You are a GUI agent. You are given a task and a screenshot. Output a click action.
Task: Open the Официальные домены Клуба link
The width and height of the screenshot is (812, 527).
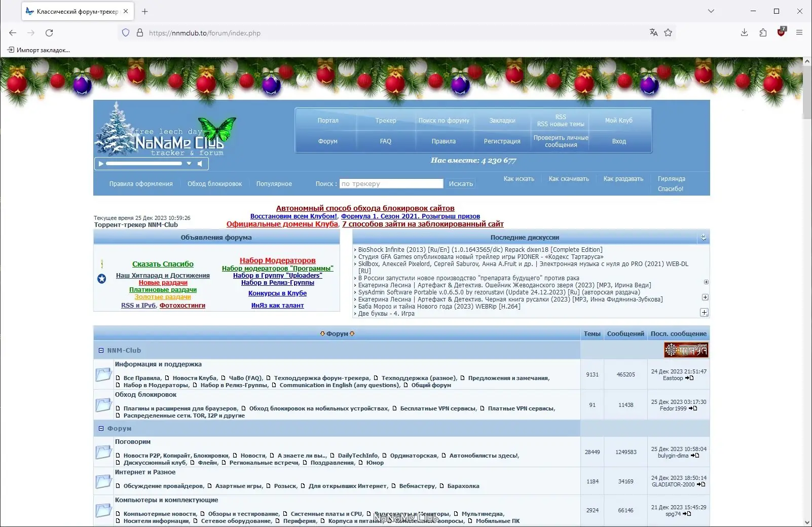(282, 223)
